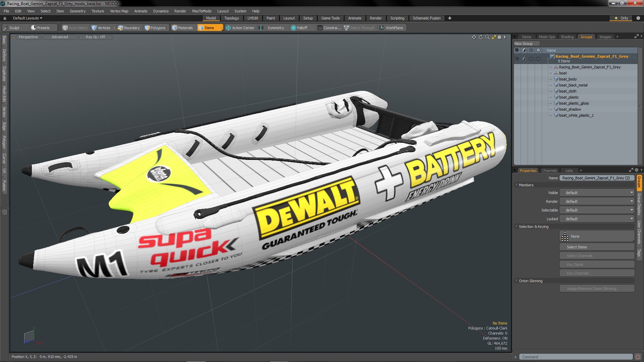The width and height of the screenshot is (644, 362).
Task: Click the viewport move/pan icon
Action: (474, 37)
